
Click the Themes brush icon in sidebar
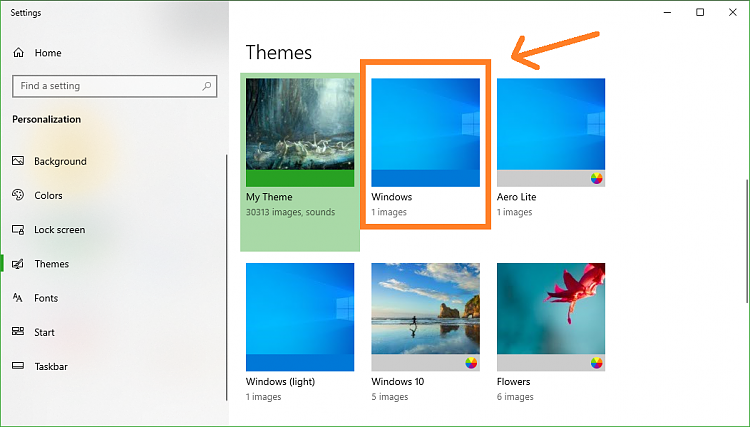click(18, 264)
